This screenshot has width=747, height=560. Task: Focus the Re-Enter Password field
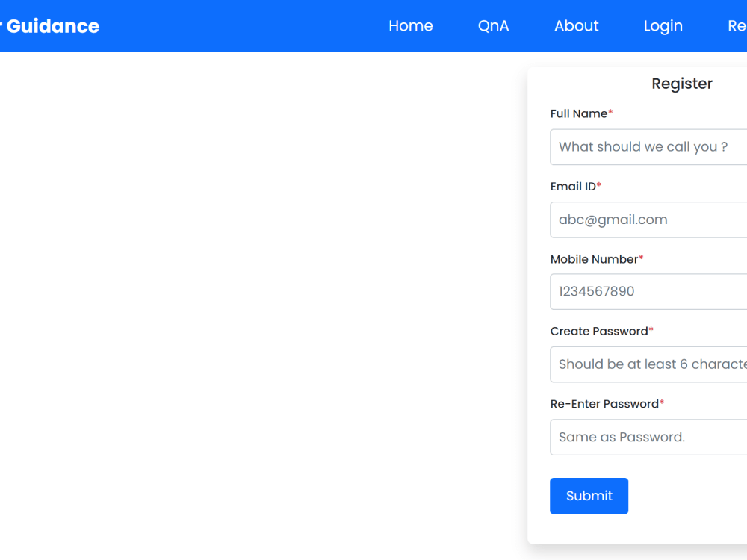tap(648, 437)
